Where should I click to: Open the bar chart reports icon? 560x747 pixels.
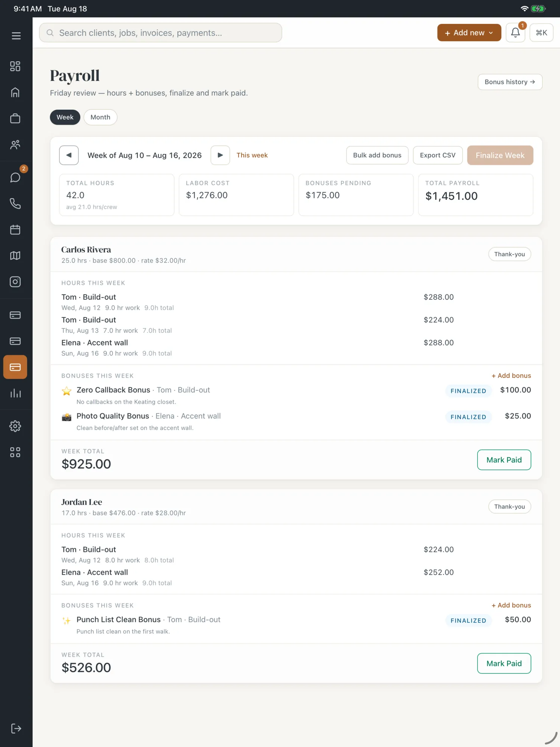click(x=15, y=393)
